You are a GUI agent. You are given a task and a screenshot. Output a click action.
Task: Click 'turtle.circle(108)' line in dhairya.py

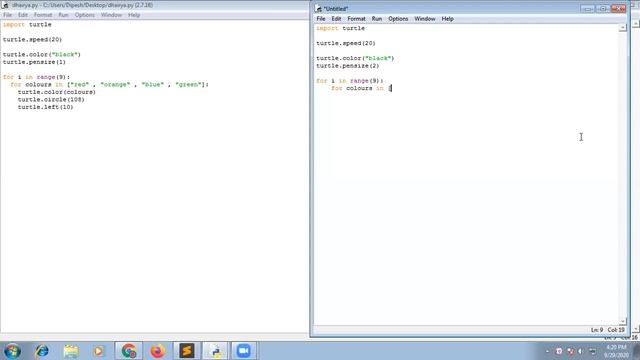tap(51, 100)
